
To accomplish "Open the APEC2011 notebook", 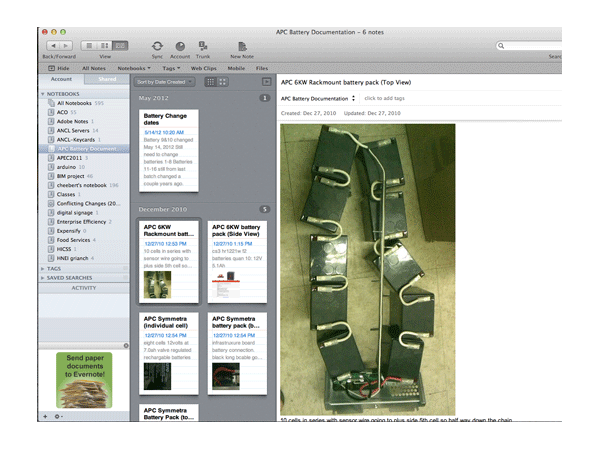I will click(x=84, y=158).
